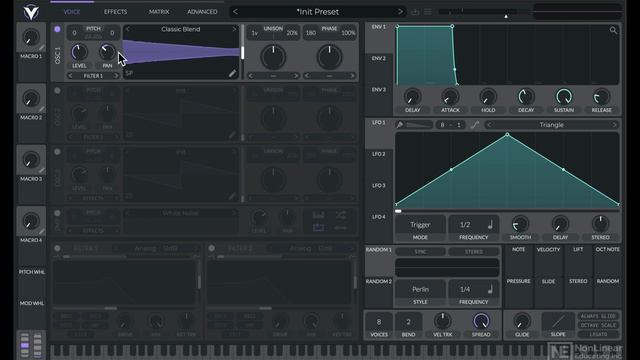Click the Random 1 Sync button
Image resolution: width=640 pixels, height=360 pixels.
point(420,252)
